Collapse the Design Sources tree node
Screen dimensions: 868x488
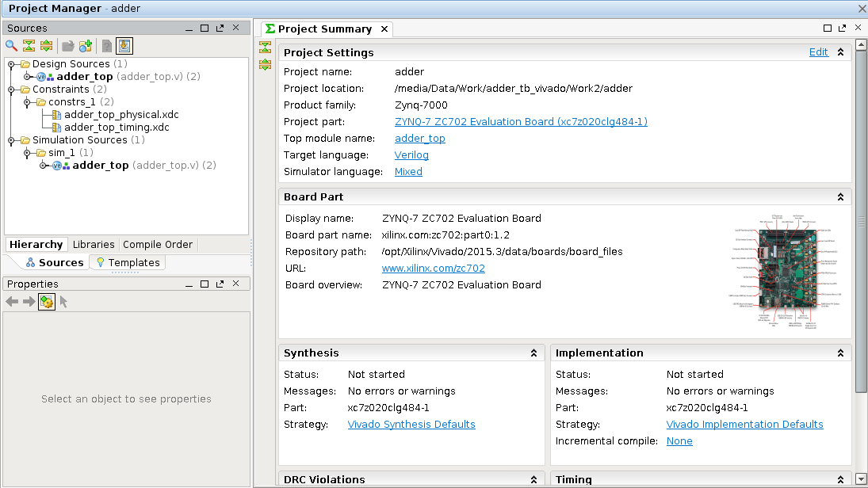click(11, 64)
